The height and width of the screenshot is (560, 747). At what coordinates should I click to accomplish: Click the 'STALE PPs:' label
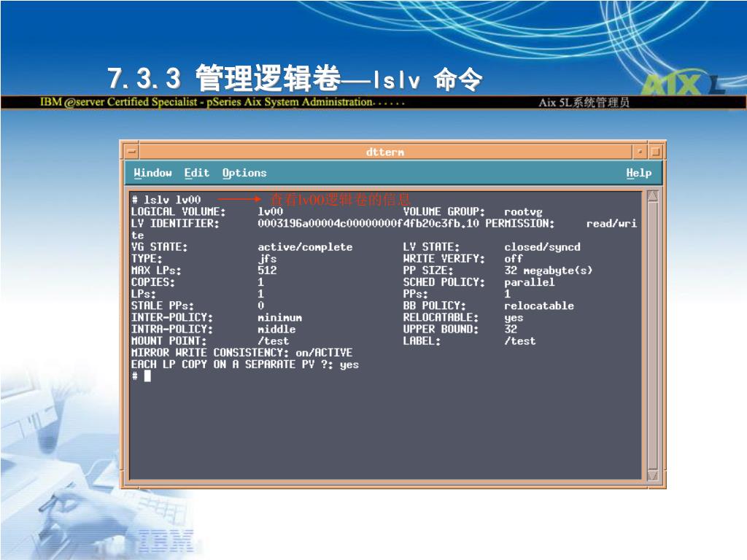click(163, 306)
